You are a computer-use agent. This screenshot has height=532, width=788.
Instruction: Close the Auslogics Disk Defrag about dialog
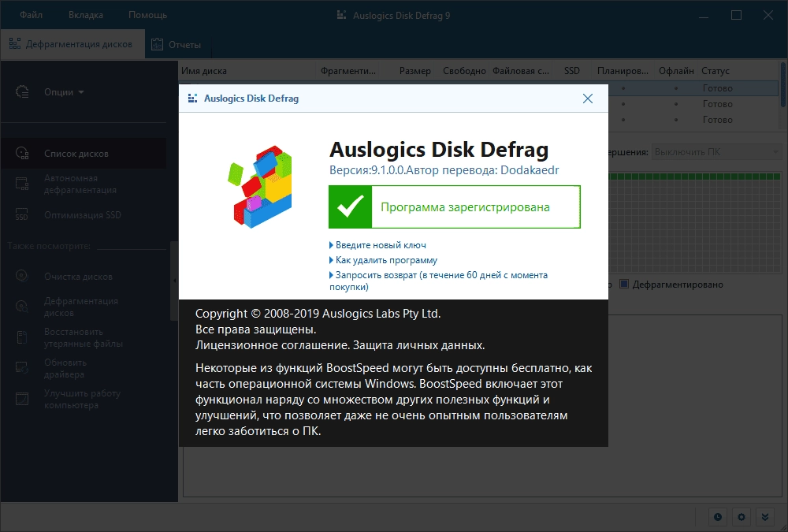point(588,99)
